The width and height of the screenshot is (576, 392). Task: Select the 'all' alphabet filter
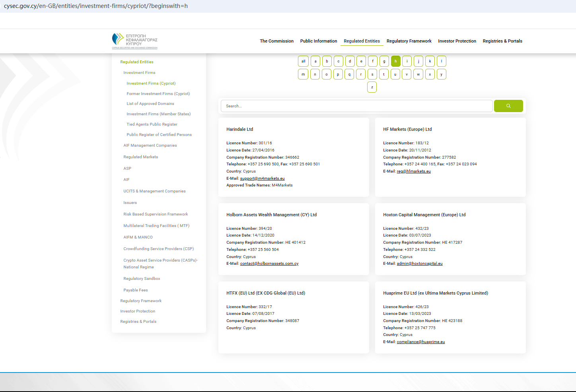pyautogui.click(x=303, y=61)
